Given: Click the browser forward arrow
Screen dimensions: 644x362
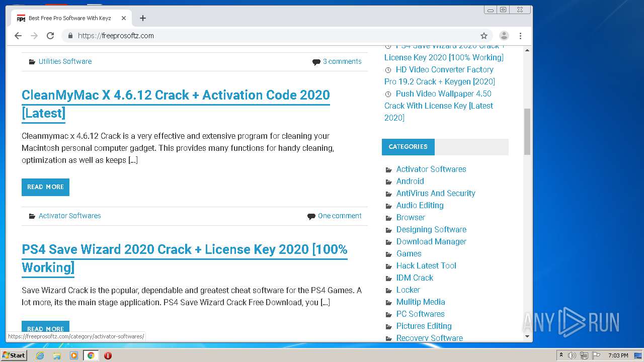Looking at the screenshot, I should 34,36.
